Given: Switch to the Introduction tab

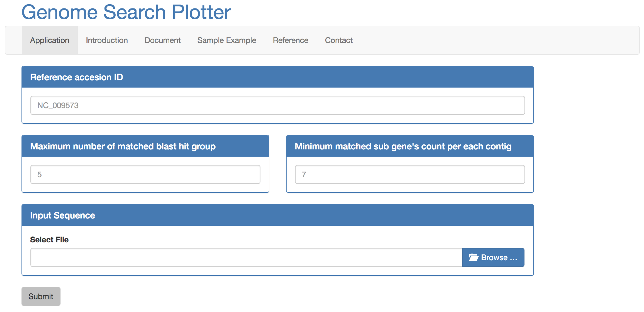Looking at the screenshot, I should tap(107, 40).
